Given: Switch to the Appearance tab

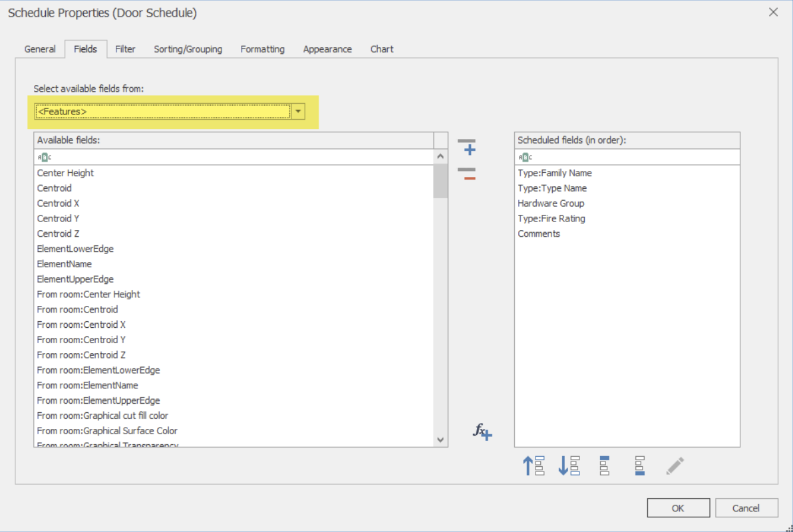Looking at the screenshot, I should [x=327, y=49].
